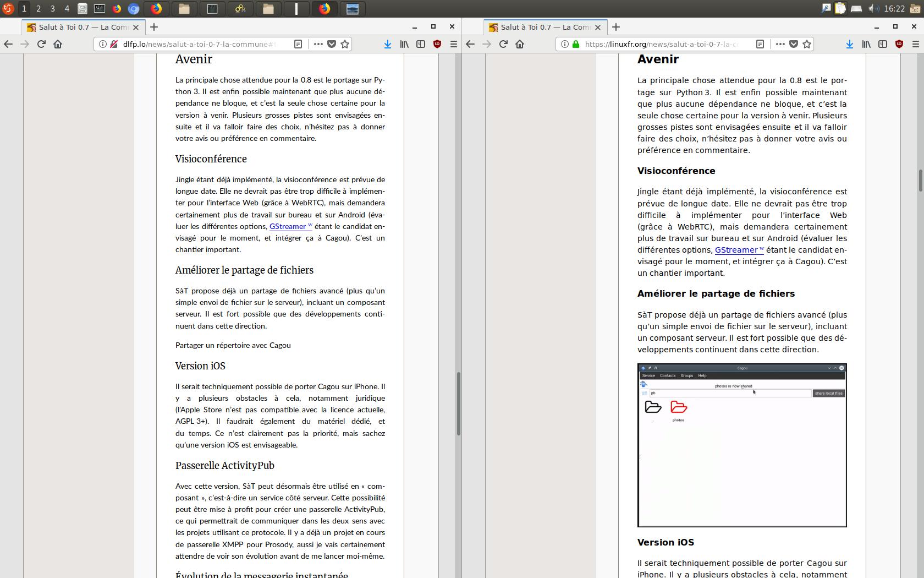The height and width of the screenshot is (578, 924).
Task: Open page actions menu in dlfp.lo address bar
Action: pyautogui.click(x=318, y=44)
